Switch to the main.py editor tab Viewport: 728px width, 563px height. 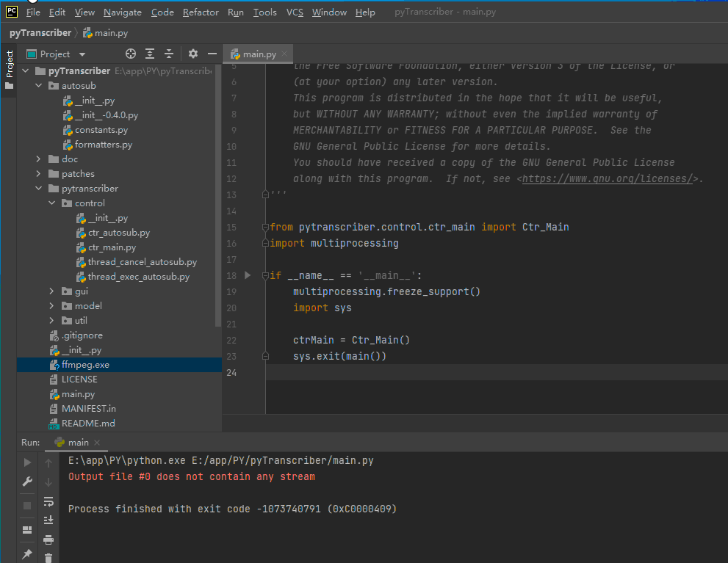(258, 53)
